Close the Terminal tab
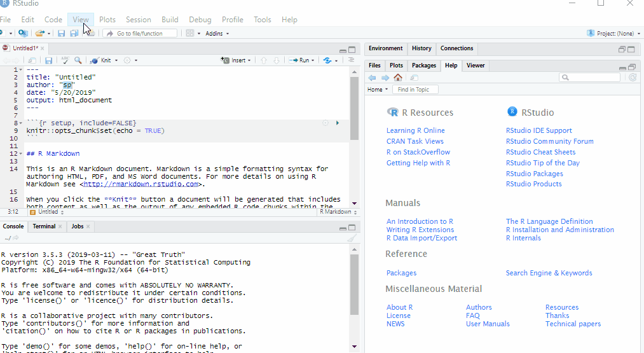This screenshot has width=644, height=353. [x=60, y=226]
